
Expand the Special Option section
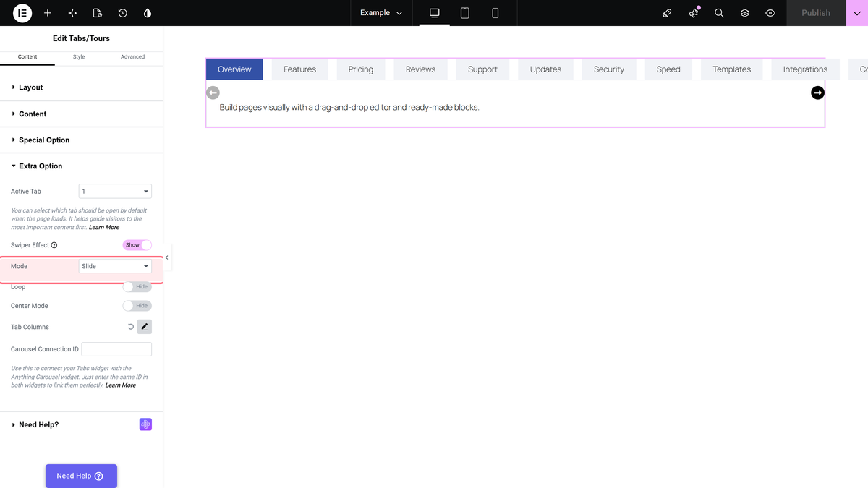pos(82,140)
